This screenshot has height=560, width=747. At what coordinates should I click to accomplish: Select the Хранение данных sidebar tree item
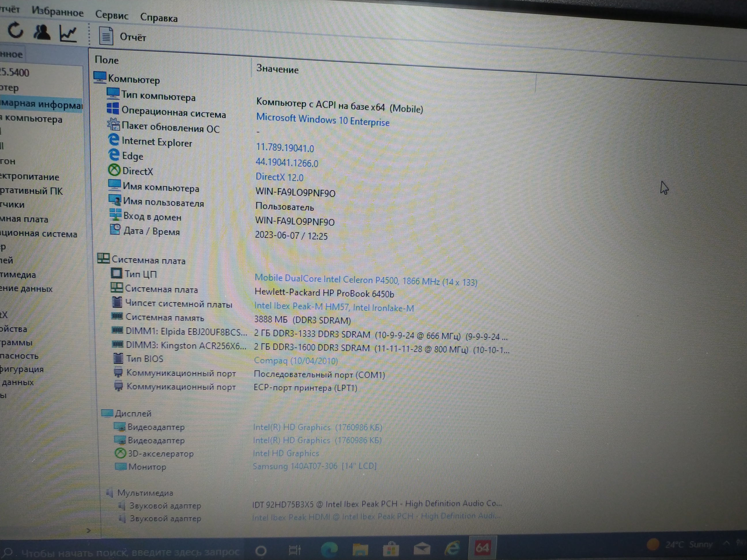(x=26, y=289)
